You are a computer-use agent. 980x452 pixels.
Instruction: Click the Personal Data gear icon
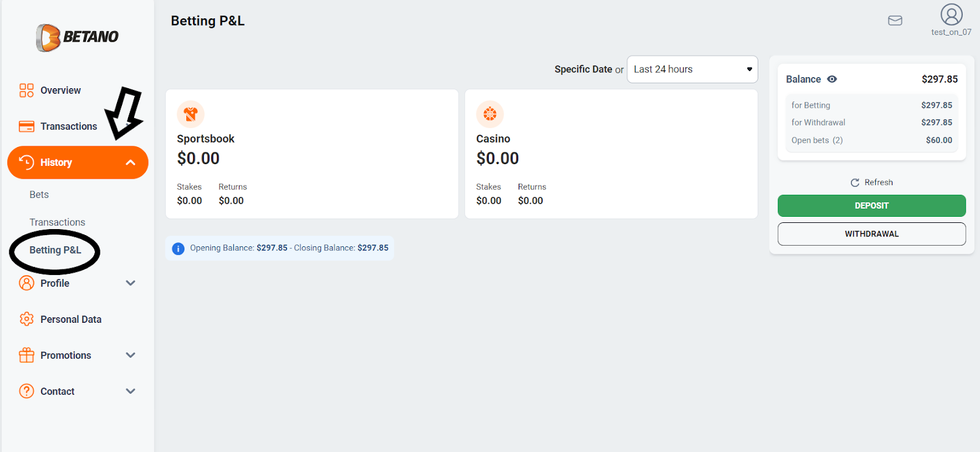tap(26, 319)
